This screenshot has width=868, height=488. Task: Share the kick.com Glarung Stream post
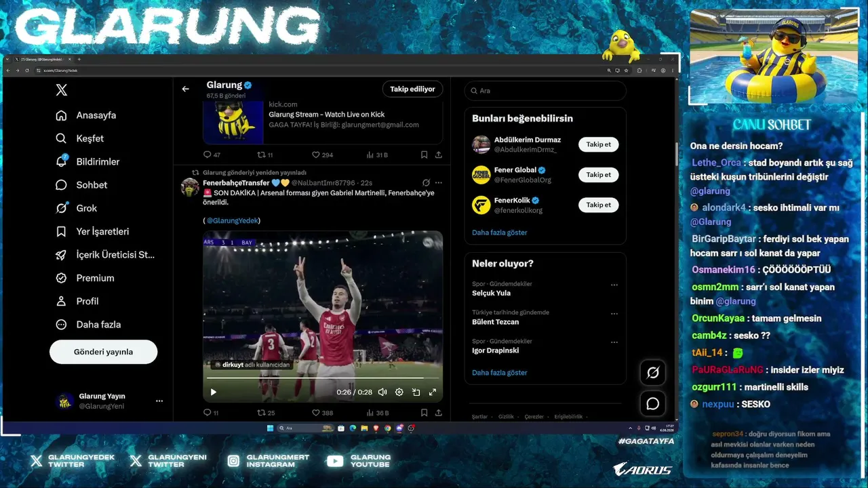(x=438, y=155)
